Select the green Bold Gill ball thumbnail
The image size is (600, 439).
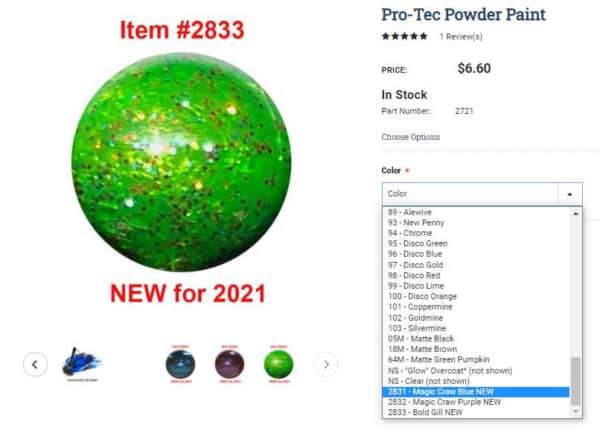tap(279, 364)
